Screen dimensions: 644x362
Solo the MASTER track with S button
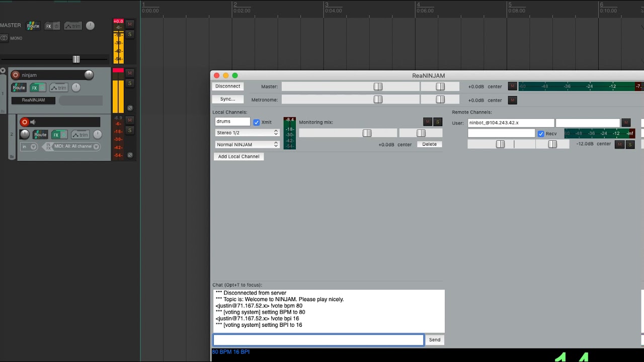pyautogui.click(x=130, y=34)
